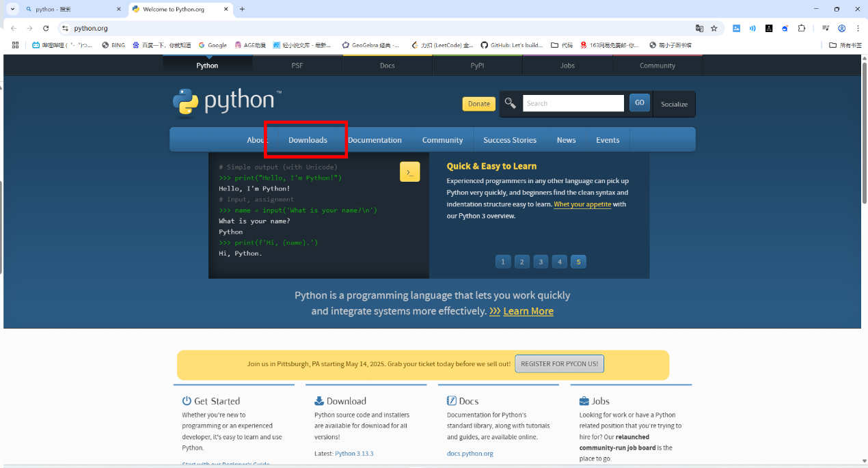Show slide 1 of the carousel
The height and width of the screenshot is (468, 868).
point(503,262)
